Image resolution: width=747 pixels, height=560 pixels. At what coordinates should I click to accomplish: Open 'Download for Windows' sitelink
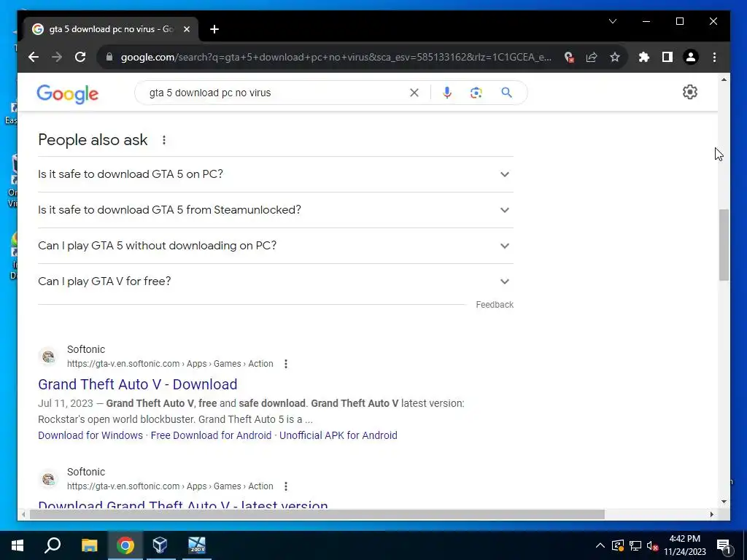point(90,435)
